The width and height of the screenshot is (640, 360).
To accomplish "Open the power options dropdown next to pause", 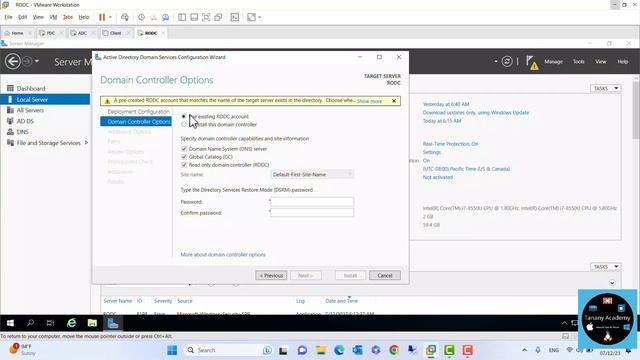I will coord(110,17).
